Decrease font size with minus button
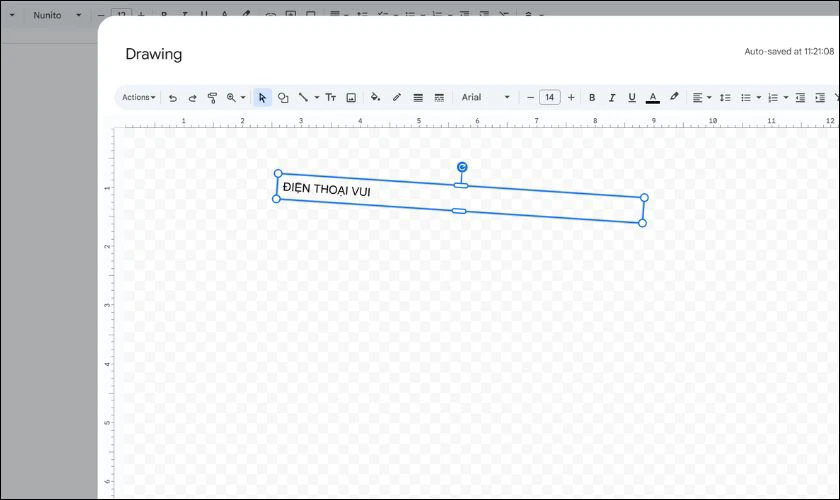Image resolution: width=840 pixels, height=500 pixels. [530, 98]
